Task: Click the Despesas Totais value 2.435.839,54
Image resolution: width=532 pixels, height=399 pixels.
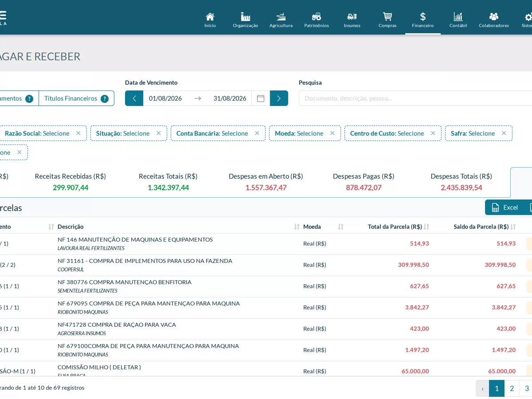Action: [x=462, y=188]
